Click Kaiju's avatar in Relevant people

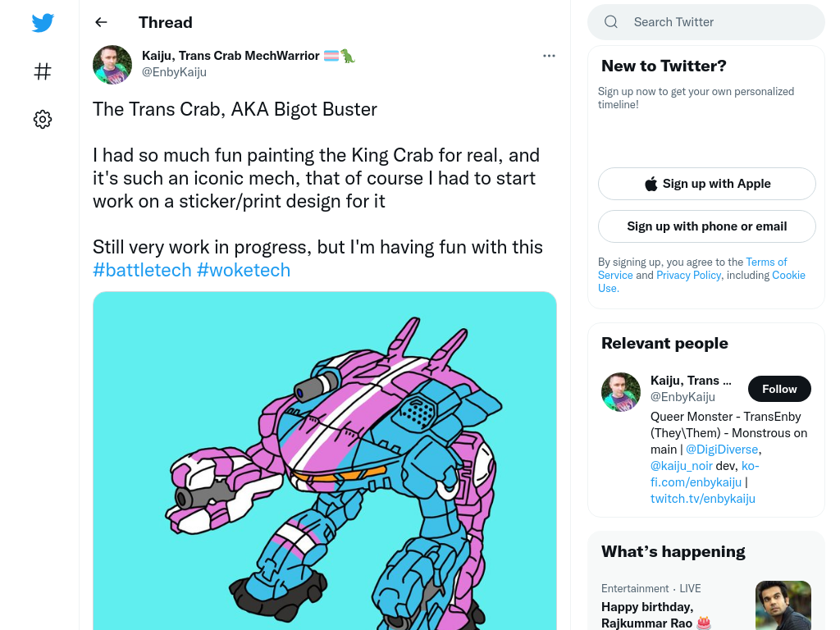(621, 392)
